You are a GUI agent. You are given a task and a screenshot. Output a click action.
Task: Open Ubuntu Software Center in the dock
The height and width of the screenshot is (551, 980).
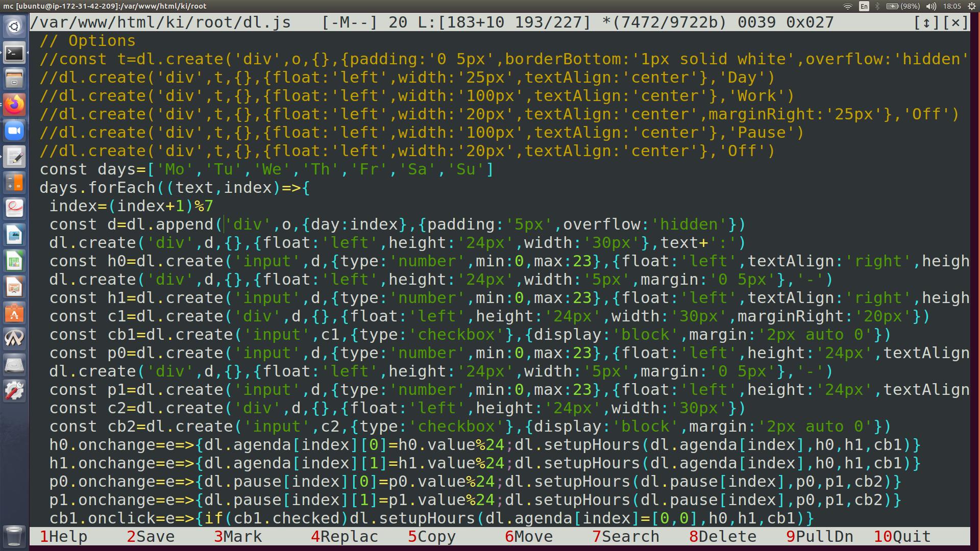click(14, 313)
